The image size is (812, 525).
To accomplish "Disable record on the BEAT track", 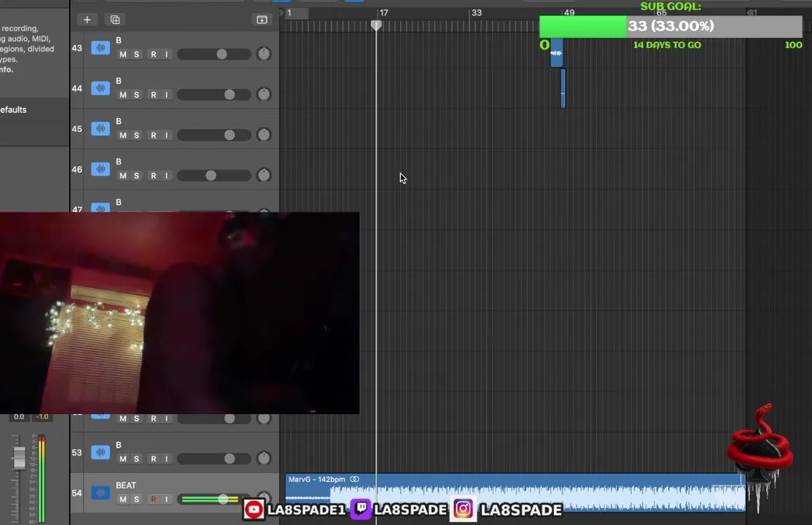I will pyautogui.click(x=153, y=499).
